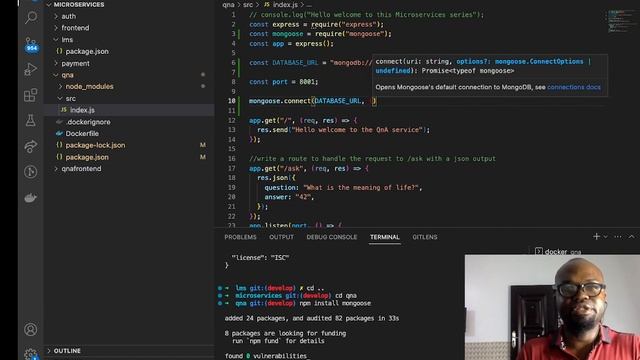
Task: Switch to the PROBLEMS tab
Action: coord(240,237)
